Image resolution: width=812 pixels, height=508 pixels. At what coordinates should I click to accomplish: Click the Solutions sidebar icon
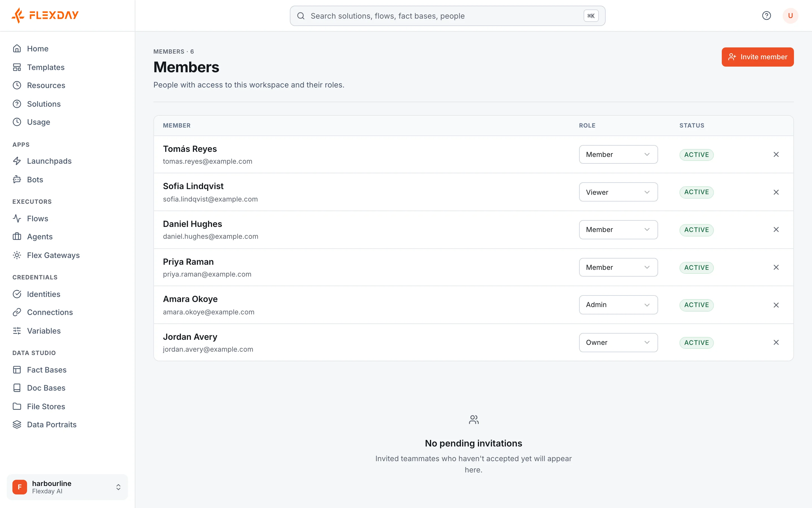(17, 104)
